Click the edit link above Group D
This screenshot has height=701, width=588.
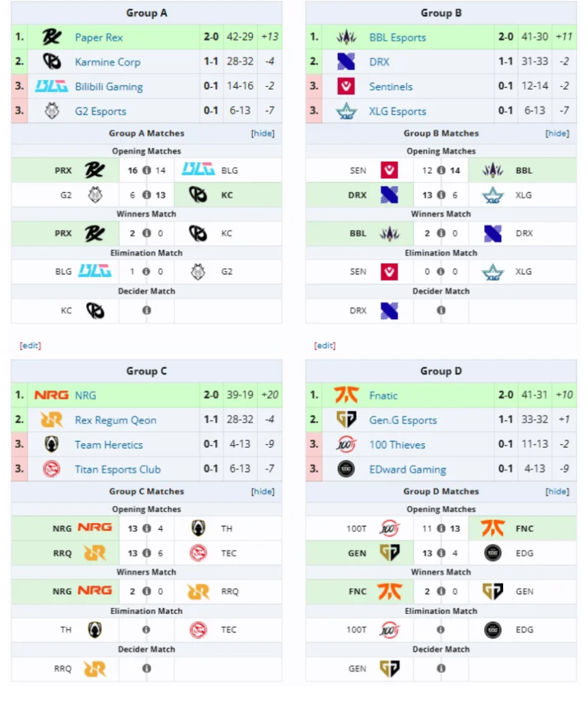click(x=324, y=346)
